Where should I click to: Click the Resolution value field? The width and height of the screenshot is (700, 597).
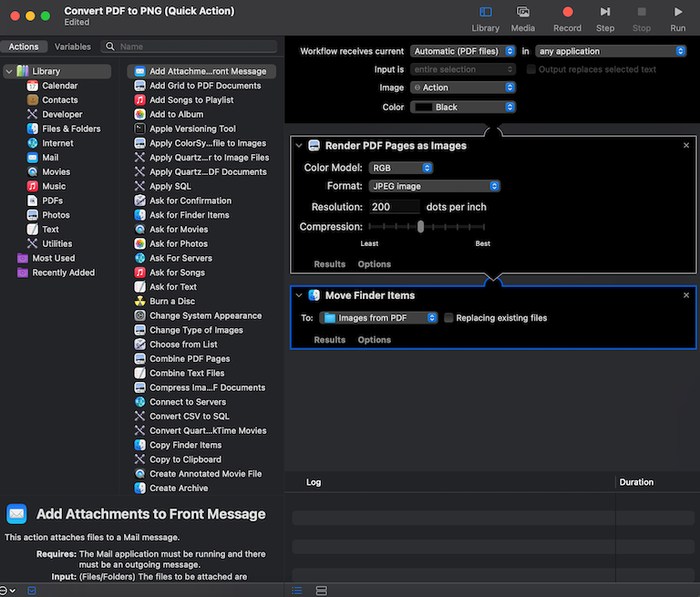pos(395,207)
